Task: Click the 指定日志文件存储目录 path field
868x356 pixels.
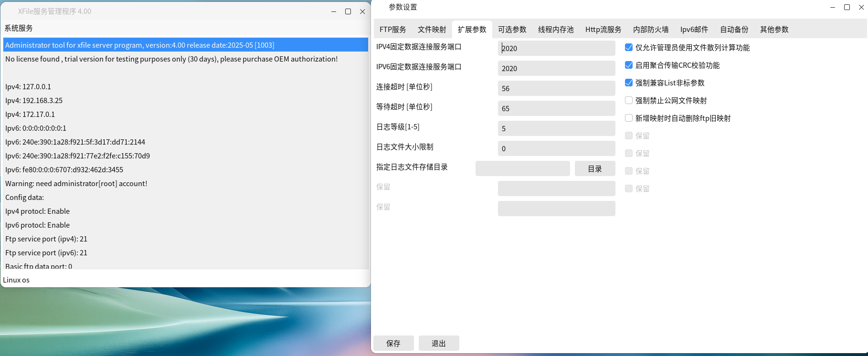Action: pyautogui.click(x=522, y=169)
